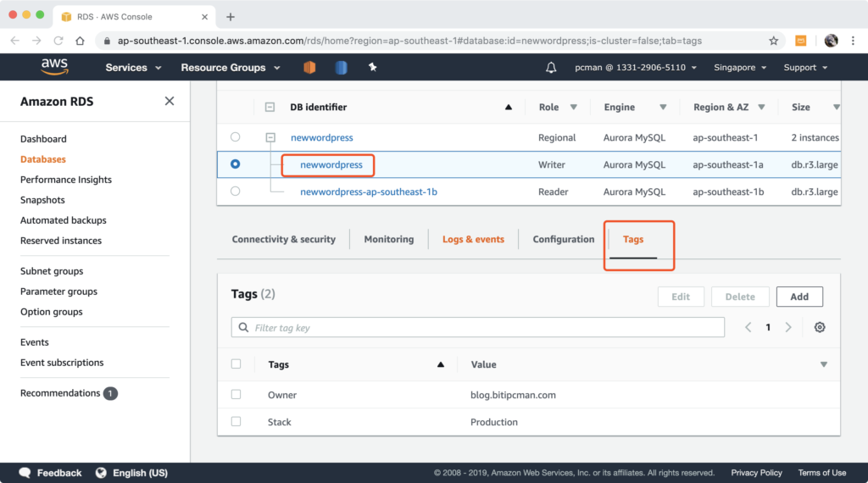Screen dimensions: 868x483
Task: Open the notifications bell icon
Action: coord(551,68)
